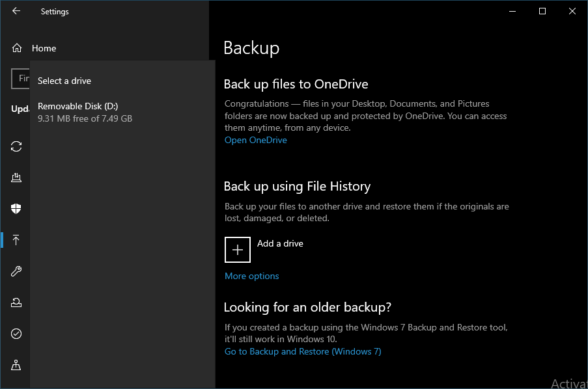The image size is (588, 389).
Task: Open Activation checkmark circle icon
Action: [16, 334]
